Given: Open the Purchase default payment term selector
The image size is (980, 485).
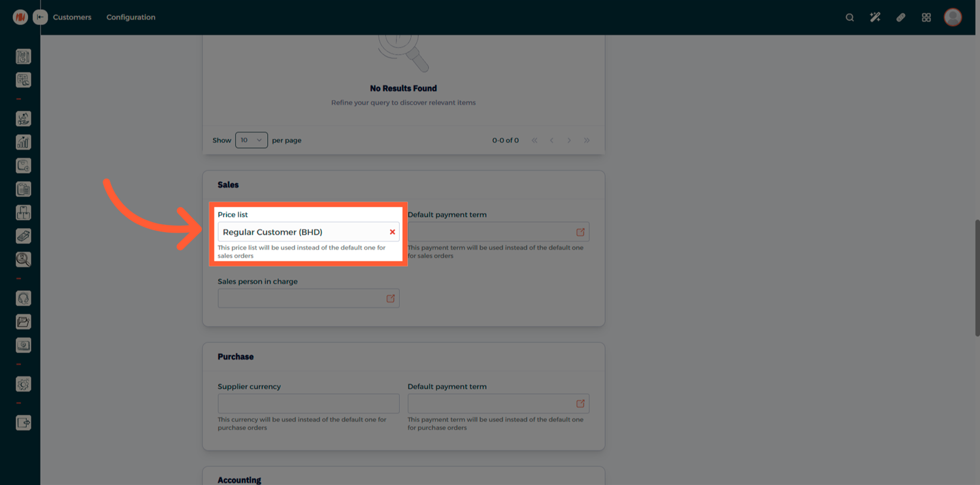Looking at the screenshot, I should click(580, 404).
